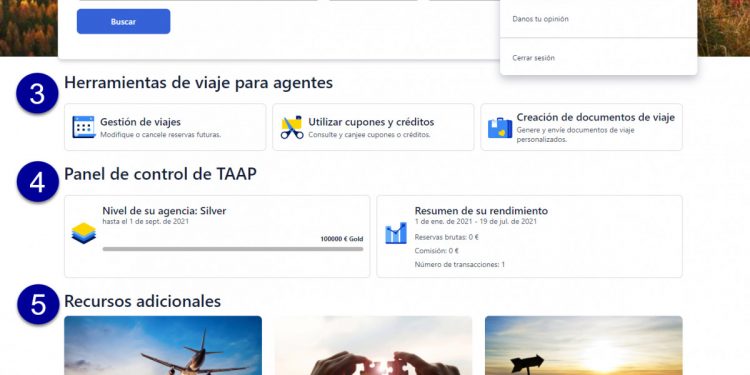Viewport: 750px width, 375px height.
Task: Click Número de transacciones: 1 text
Action: (x=460, y=265)
